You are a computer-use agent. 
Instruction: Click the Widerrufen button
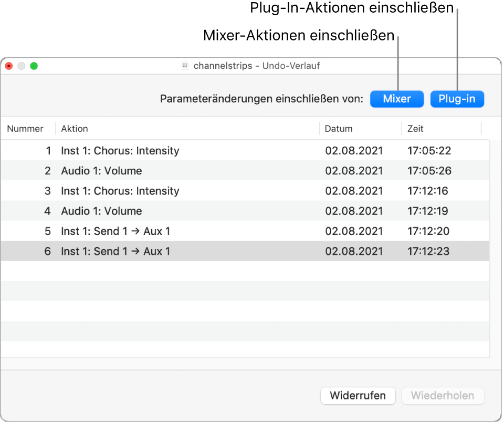coord(358,396)
